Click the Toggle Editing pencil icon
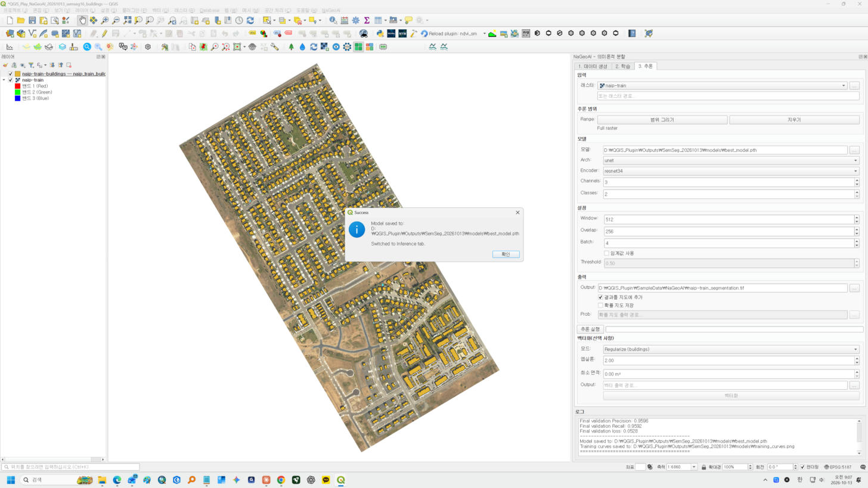 (x=104, y=33)
